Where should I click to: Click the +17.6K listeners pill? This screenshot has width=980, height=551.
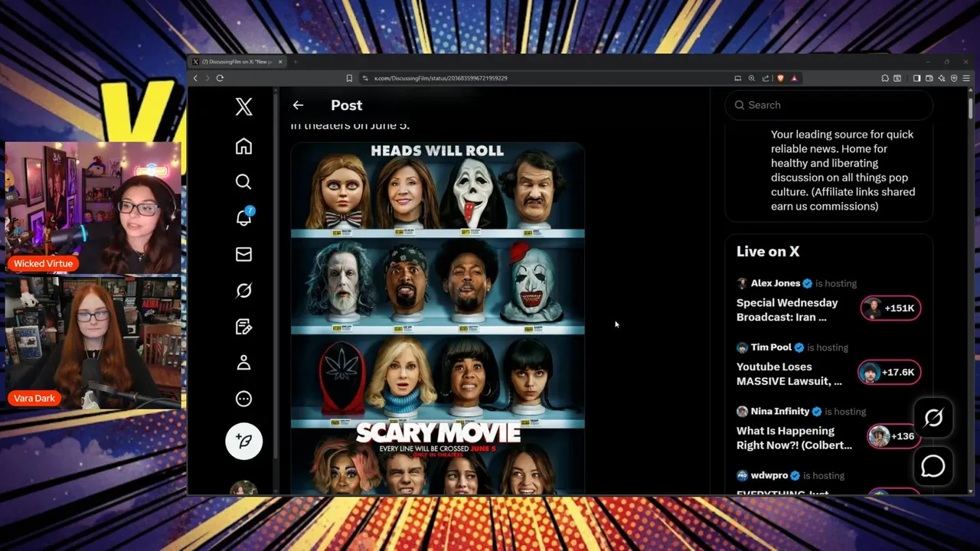pyautogui.click(x=889, y=373)
